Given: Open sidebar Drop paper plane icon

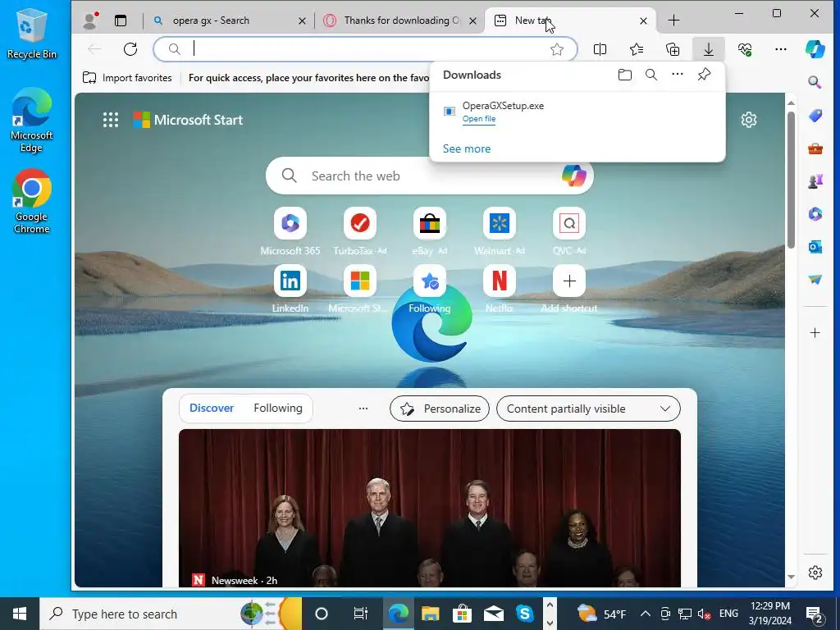Looking at the screenshot, I should 815,279.
